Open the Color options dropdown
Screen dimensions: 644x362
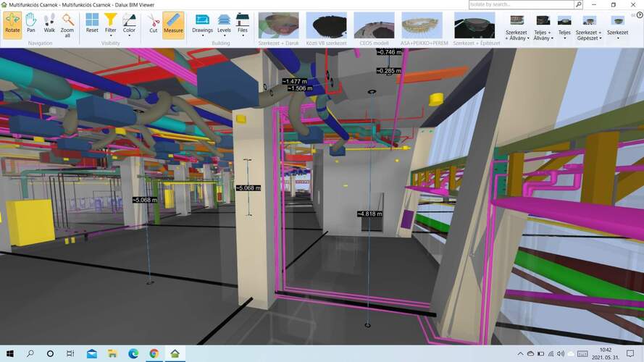pos(129,24)
